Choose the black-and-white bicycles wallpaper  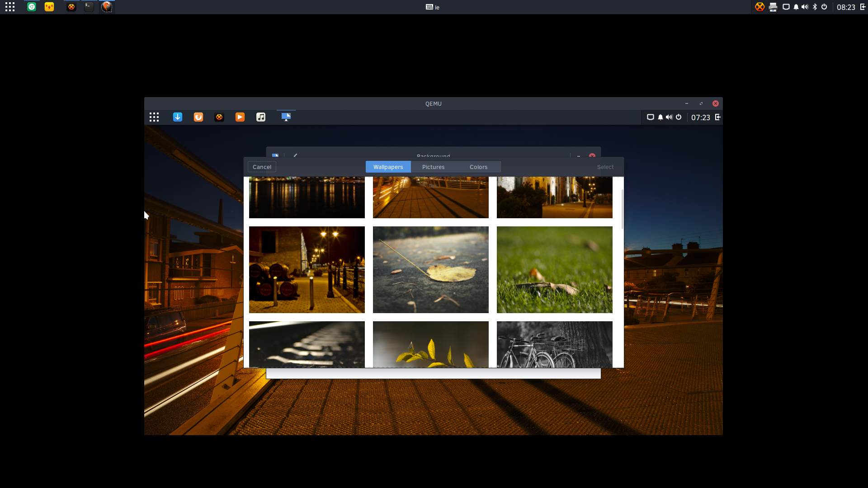(x=555, y=344)
